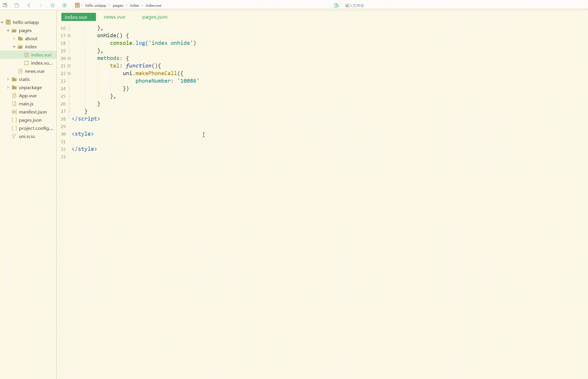Fold the makePhoneCall block at line 22
This screenshot has height=379, width=588.
[69, 73]
